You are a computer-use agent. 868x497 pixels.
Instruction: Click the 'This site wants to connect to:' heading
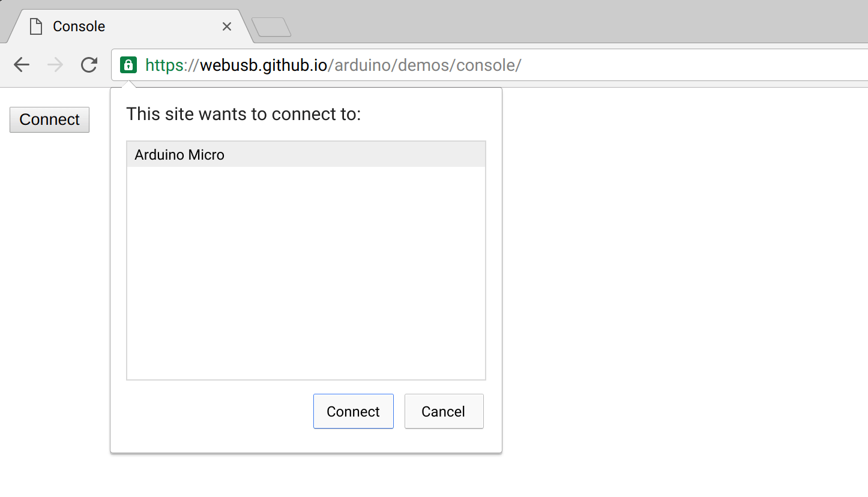click(244, 114)
